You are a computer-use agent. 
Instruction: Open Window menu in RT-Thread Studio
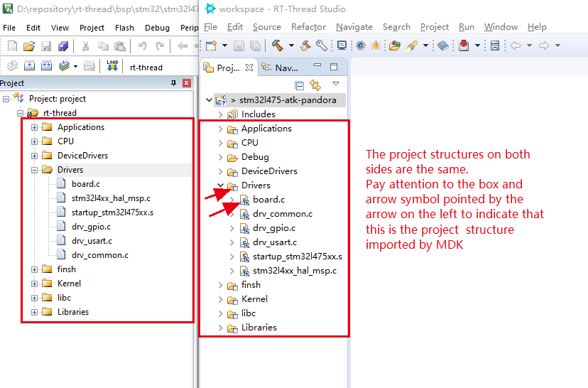coord(501,27)
